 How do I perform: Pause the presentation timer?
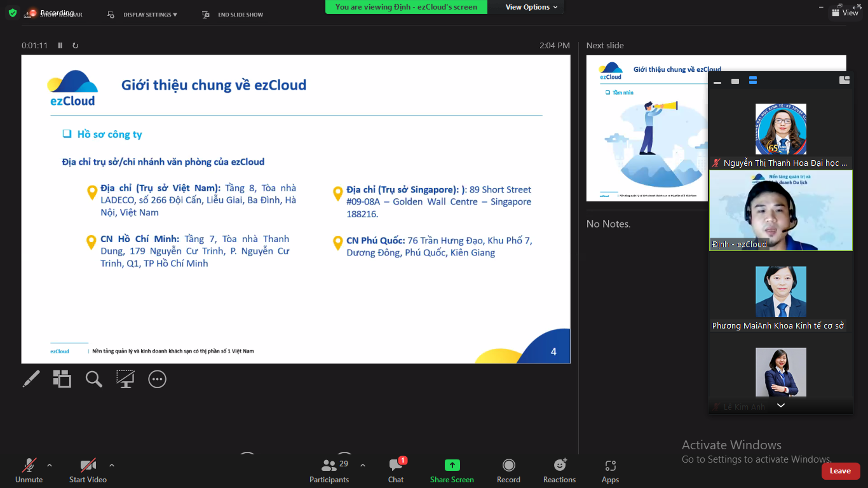tap(60, 46)
